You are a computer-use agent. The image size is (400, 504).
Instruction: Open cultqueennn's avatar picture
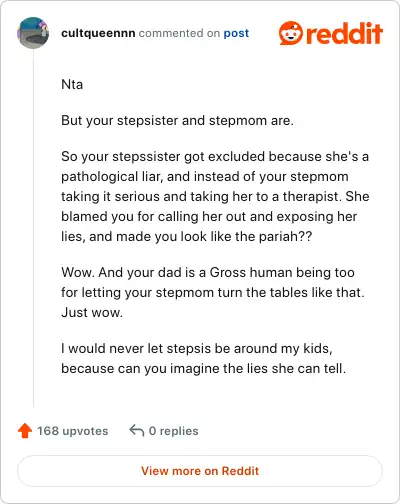tap(33, 33)
